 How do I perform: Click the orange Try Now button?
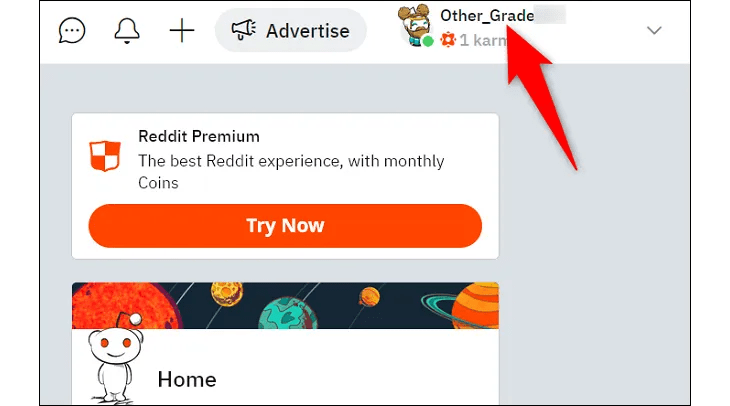[285, 226]
